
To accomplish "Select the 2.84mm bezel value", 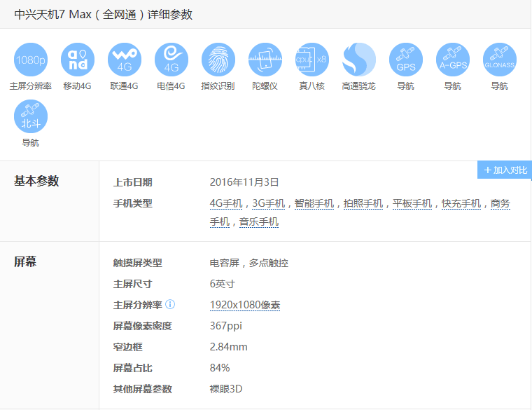I will click(229, 347).
